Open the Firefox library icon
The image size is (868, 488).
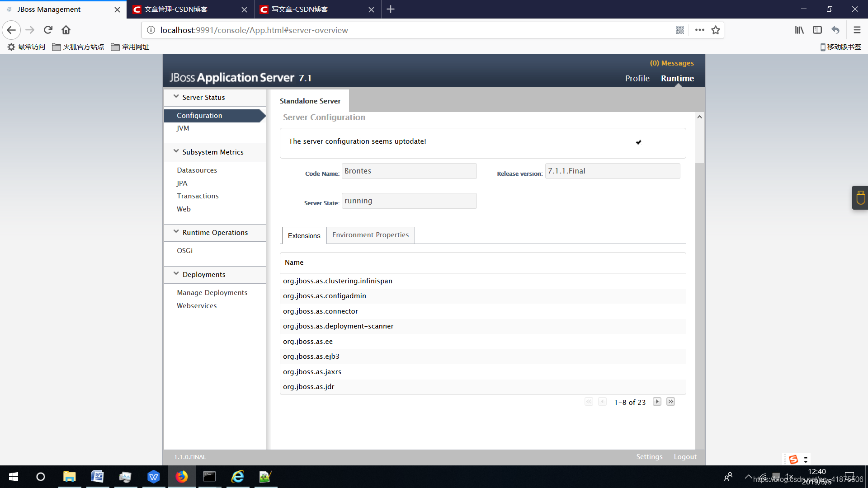coord(799,30)
